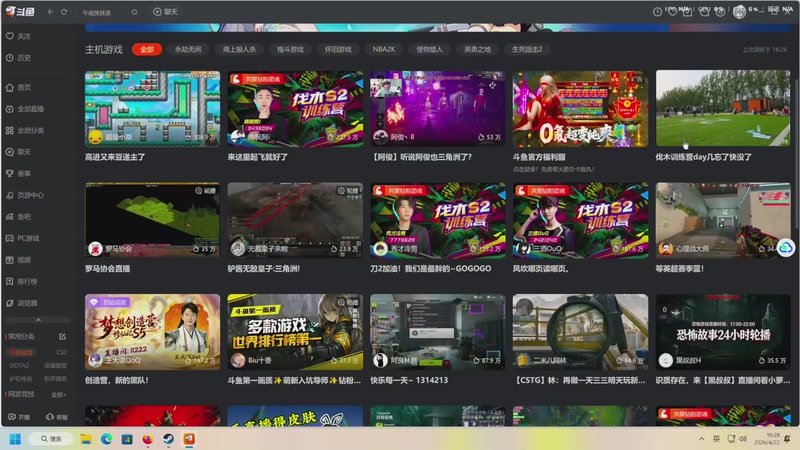
Task: Open Microsoft Edge from the taskbar
Action: coord(106,439)
